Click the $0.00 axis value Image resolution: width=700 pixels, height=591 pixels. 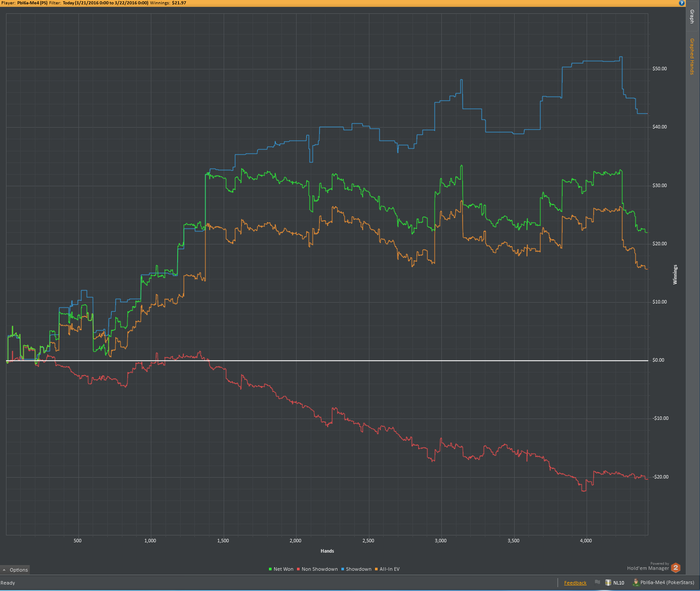[x=658, y=360]
